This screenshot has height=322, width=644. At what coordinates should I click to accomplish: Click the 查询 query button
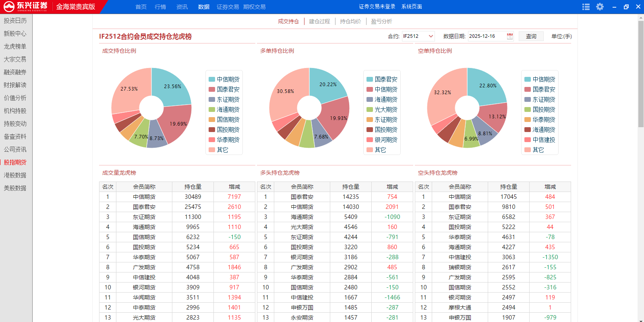(531, 36)
